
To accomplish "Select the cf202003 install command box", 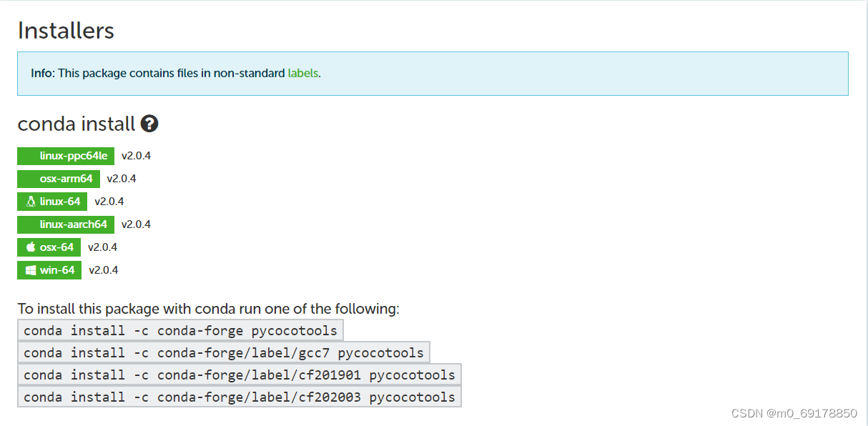I will coord(239,397).
